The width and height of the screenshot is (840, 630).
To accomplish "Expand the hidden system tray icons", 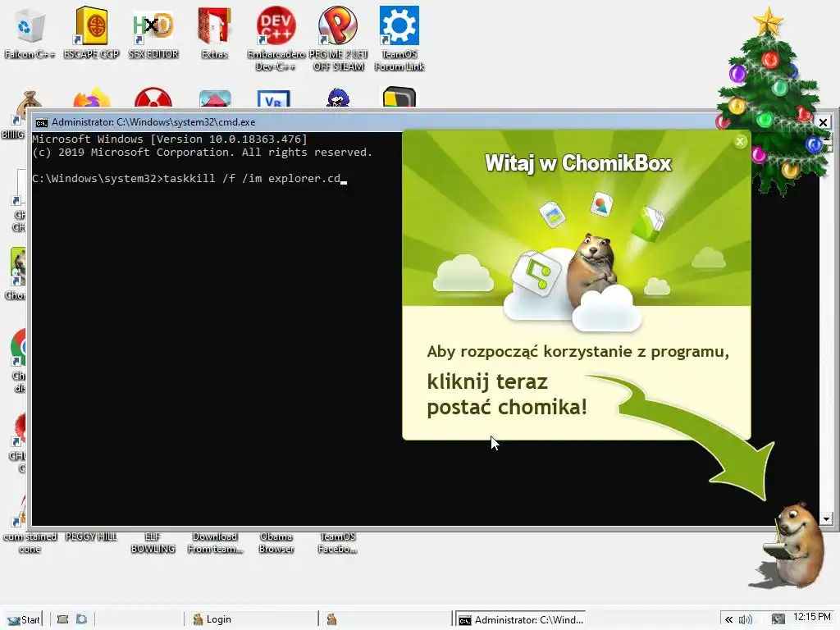I will click(x=728, y=620).
